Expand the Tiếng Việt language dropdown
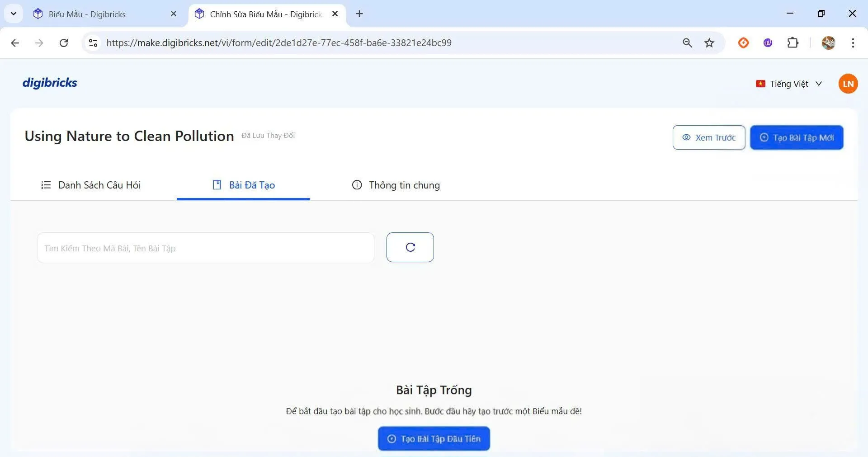868x457 pixels. [x=789, y=84]
